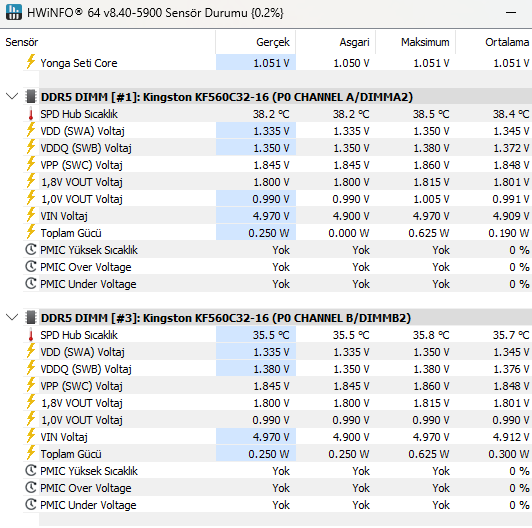The height and width of the screenshot is (528, 532).
Task: Select DIMM #3 VPP (SWC) Voltaj label
Action: click(x=81, y=386)
